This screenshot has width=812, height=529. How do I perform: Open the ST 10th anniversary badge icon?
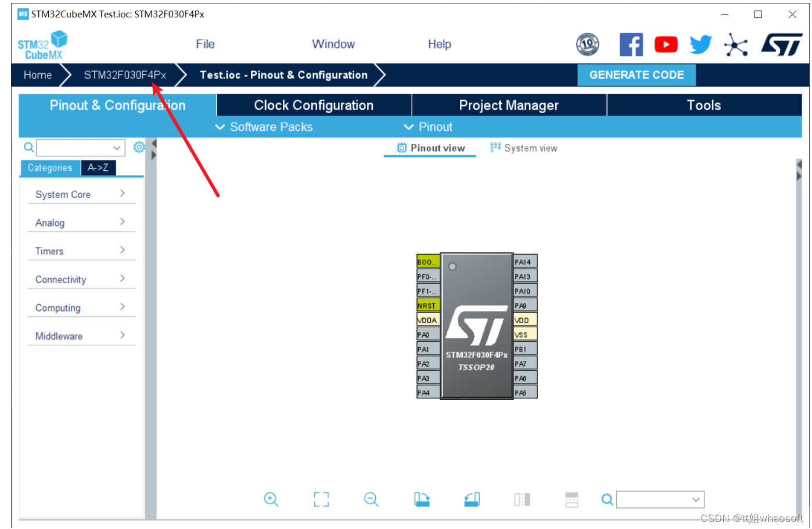point(587,44)
